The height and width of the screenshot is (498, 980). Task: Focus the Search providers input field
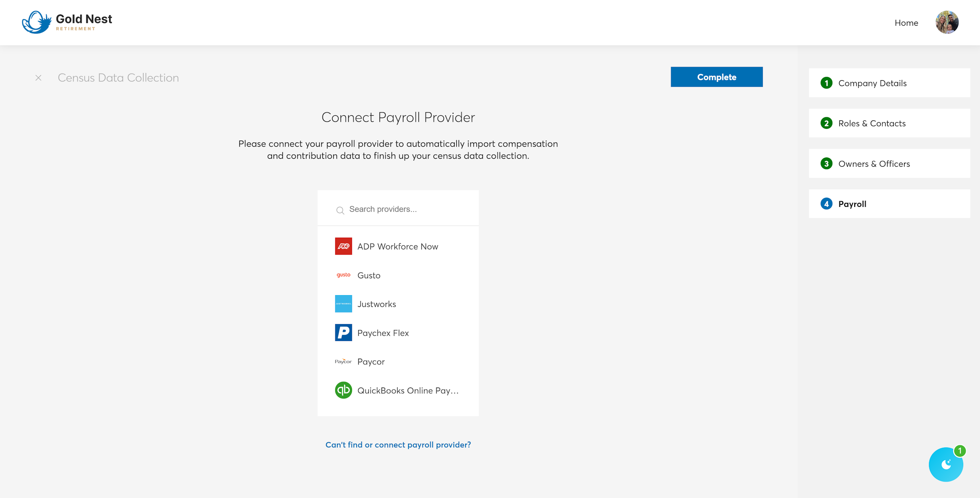point(406,209)
